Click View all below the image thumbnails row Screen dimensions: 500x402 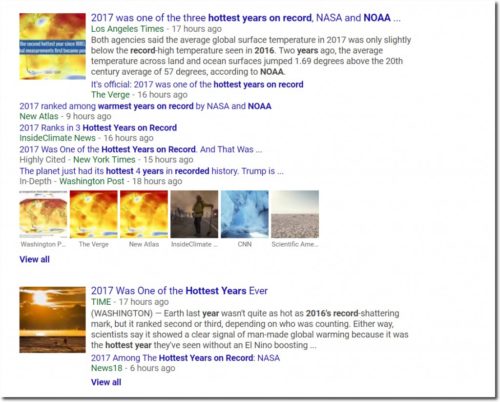click(34, 259)
